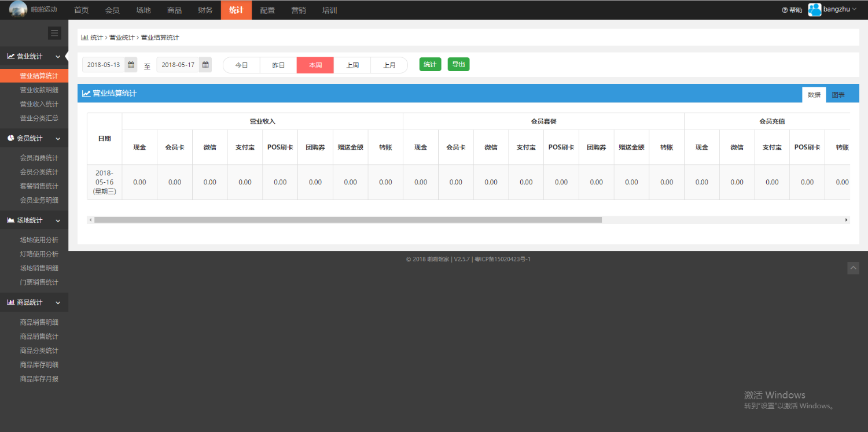Image resolution: width=868 pixels, height=432 pixels.
Task: Click the user avatar icon beside bangzhu
Action: 815,10
